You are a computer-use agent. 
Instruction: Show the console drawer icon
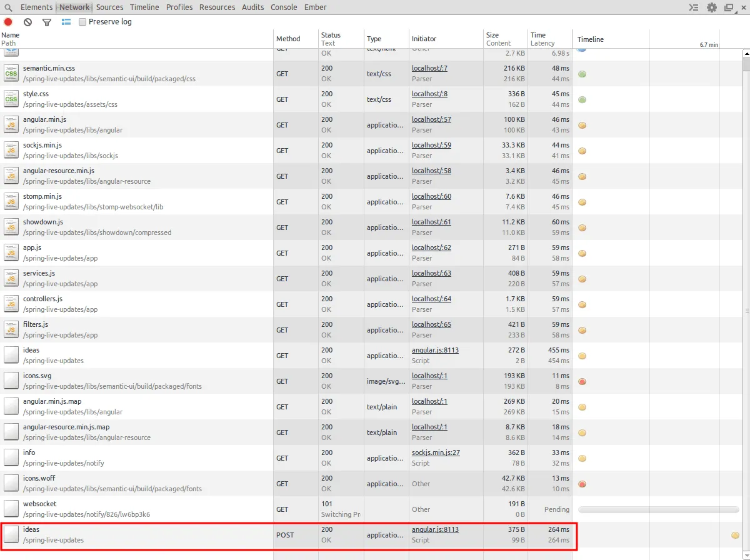point(693,7)
